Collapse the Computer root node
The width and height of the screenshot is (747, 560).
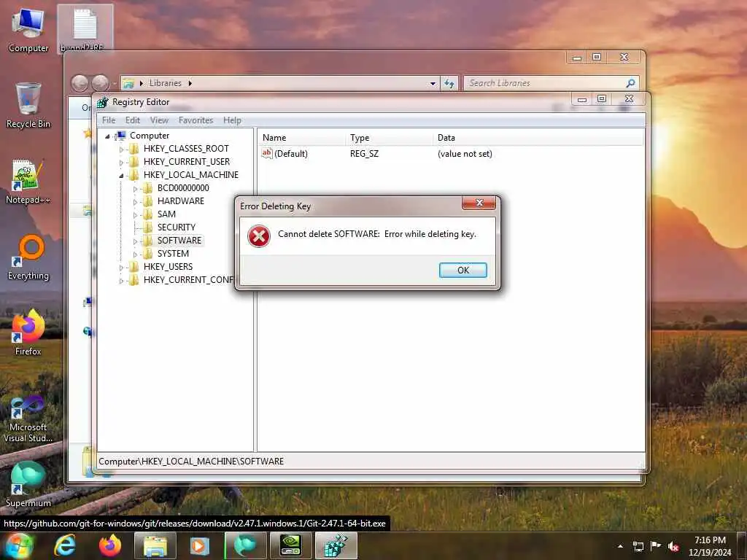[x=108, y=136]
